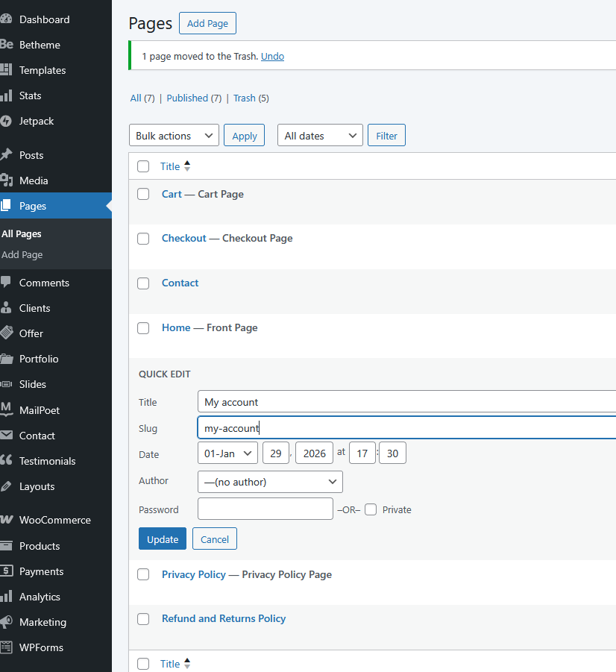This screenshot has height=672, width=616.
Task: Click the Portfolio folder icon
Action: [6, 359]
